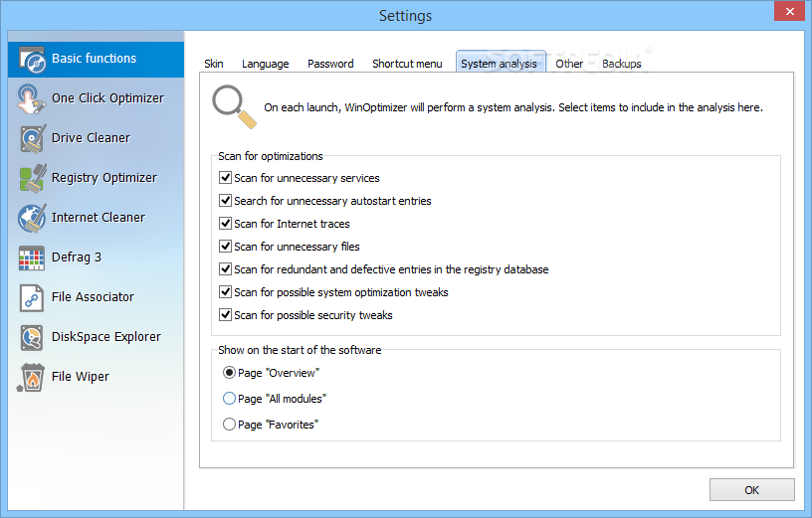Screen dimensions: 812x518
Task: Click the Internet Cleaner globe icon
Action: coord(32,218)
